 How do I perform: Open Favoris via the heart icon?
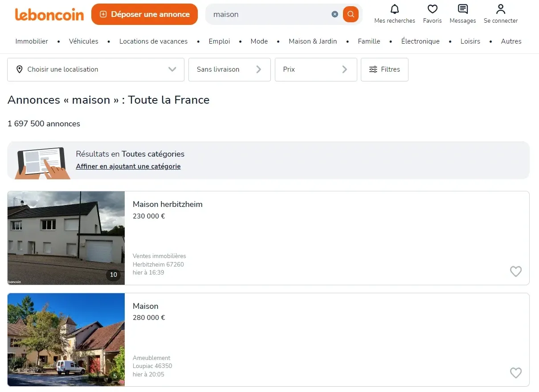(432, 8)
